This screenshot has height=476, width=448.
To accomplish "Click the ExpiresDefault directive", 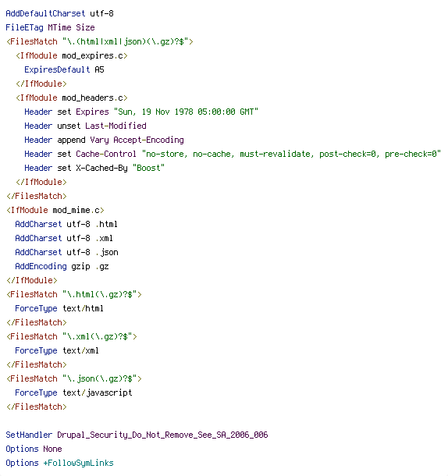I will tap(57, 69).
